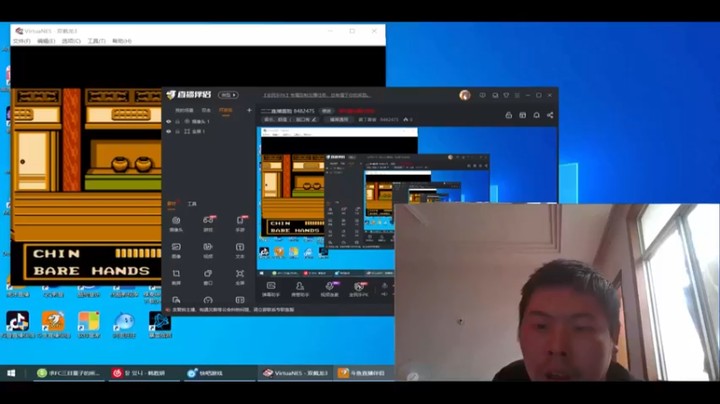Open the Help menu in VirtuaNES
This screenshot has width=720, height=404.
122,41
